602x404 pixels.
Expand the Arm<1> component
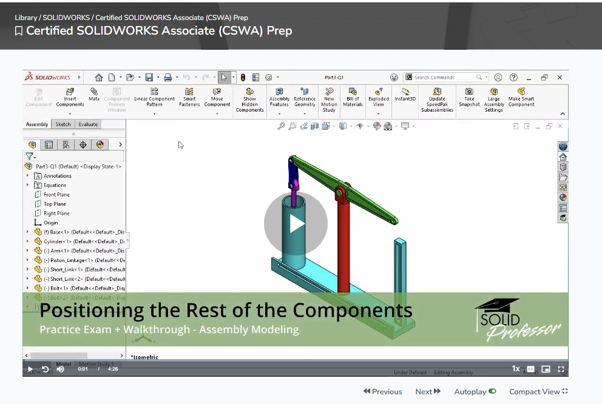point(27,250)
